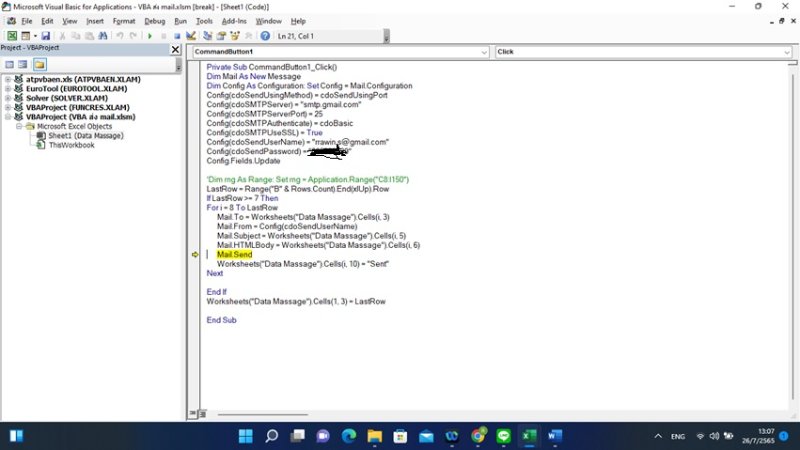Open the Tools menu
This screenshot has width=800, height=450.
pyautogui.click(x=204, y=20)
